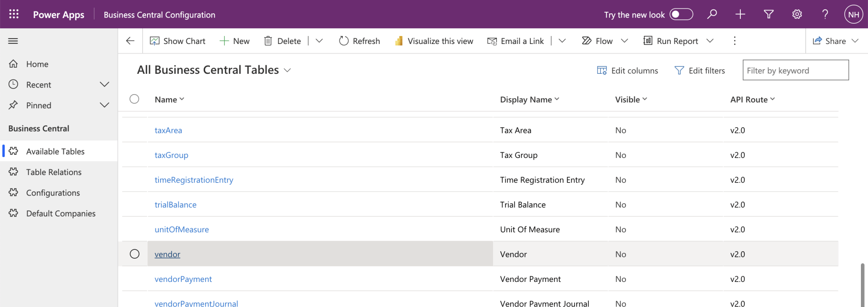Expand the All Business Central Tables view selector
This screenshot has height=307, width=868.
[287, 70]
